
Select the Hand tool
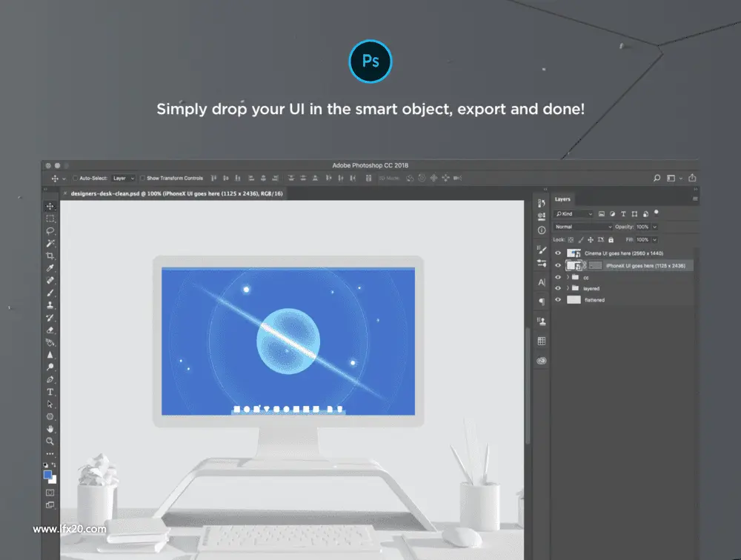[50, 429]
